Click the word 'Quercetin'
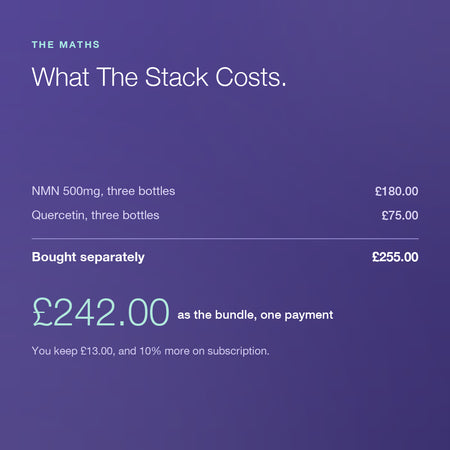Viewport: 450px width, 450px height. coord(59,215)
